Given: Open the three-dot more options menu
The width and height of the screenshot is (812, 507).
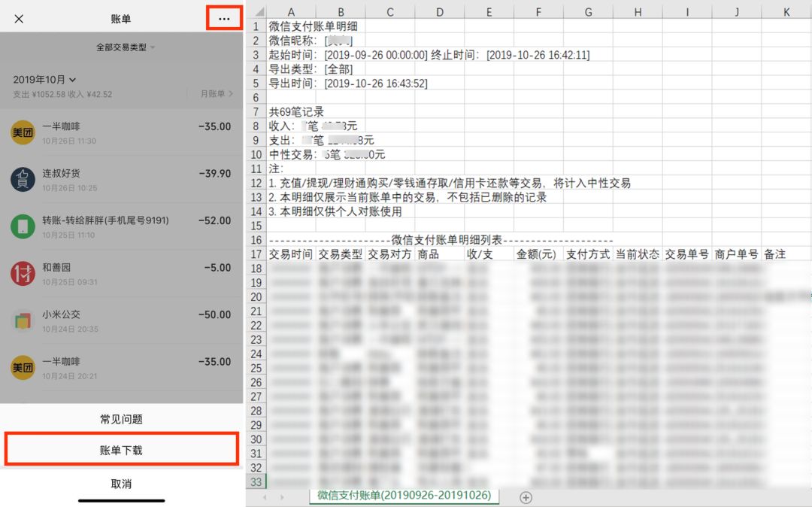Looking at the screenshot, I should point(224,19).
